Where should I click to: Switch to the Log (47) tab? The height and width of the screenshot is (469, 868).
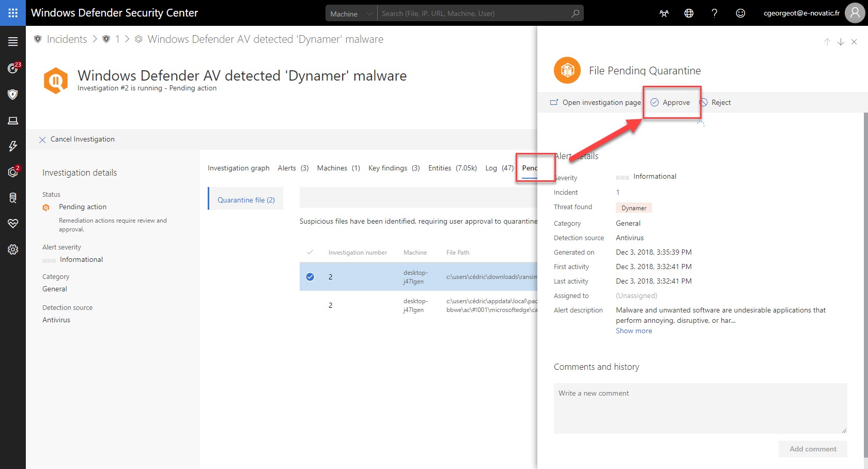[x=500, y=168]
